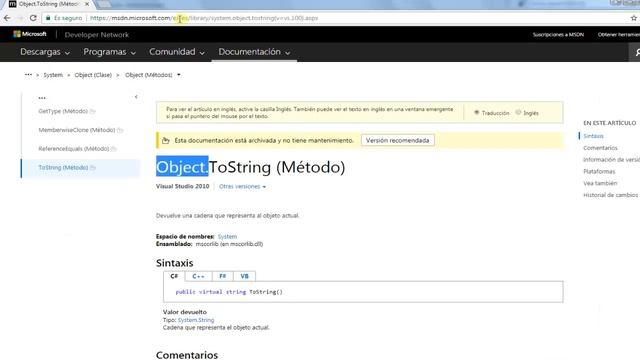Open the Descargas dropdown menu
This screenshot has height=360, width=640.
click(x=45, y=52)
